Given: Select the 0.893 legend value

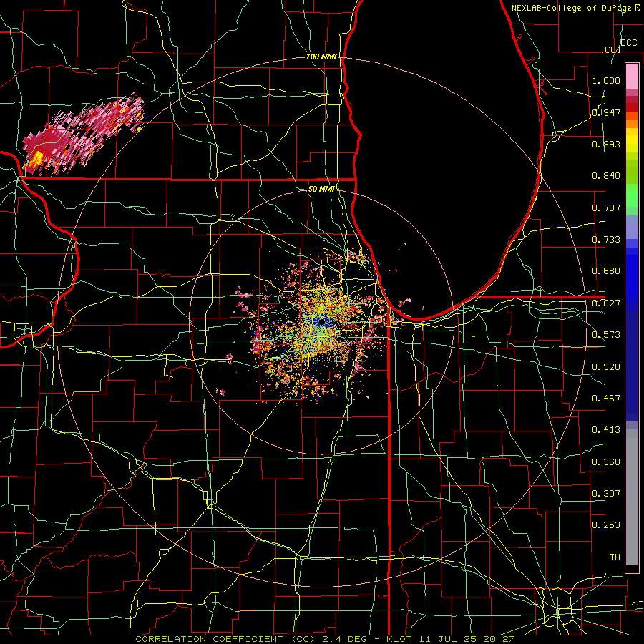Looking at the screenshot, I should point(606,144).
